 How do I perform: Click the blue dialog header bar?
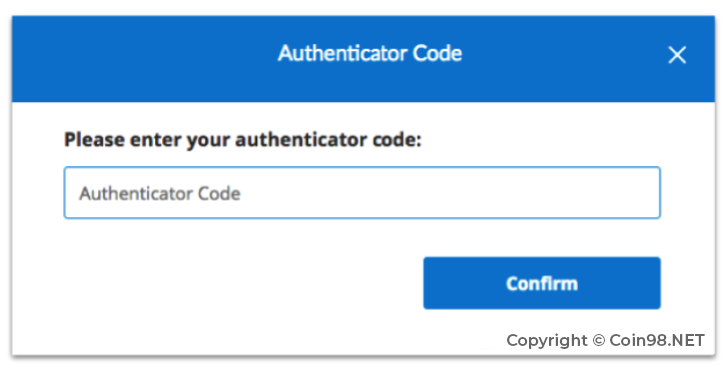coord(363,59)
